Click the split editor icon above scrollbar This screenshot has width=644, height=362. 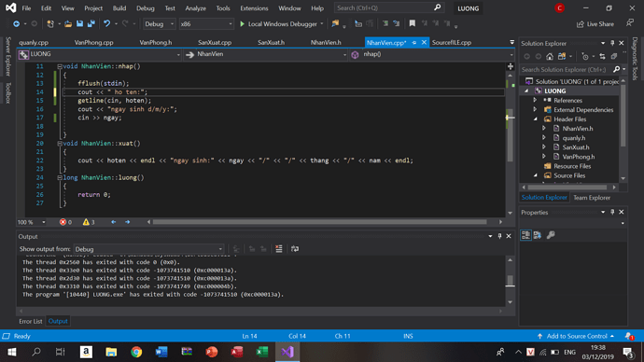coord(511,66)
